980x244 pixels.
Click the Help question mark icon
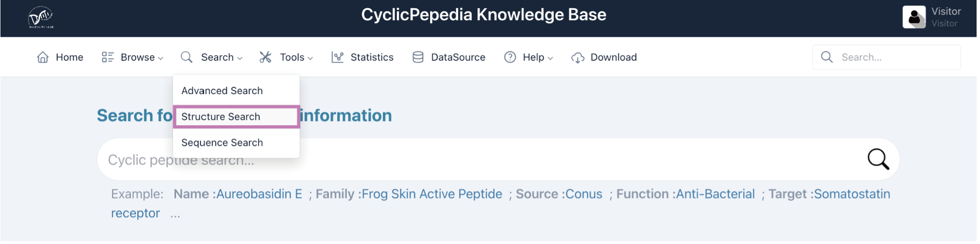point(510,57)
